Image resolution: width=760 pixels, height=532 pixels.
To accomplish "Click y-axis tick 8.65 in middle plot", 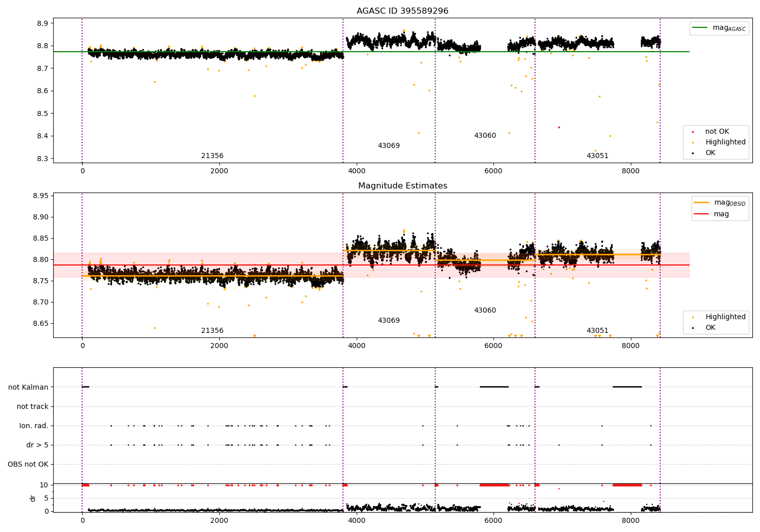I will pyautogui.click(x=41, y=324).
